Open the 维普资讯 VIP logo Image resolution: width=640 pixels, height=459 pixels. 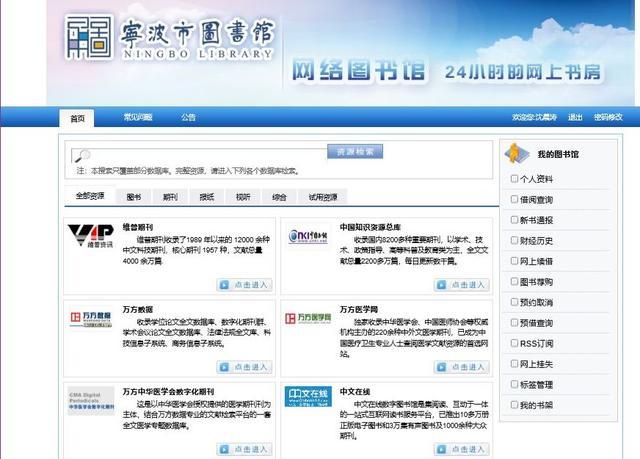click(91, 236)
